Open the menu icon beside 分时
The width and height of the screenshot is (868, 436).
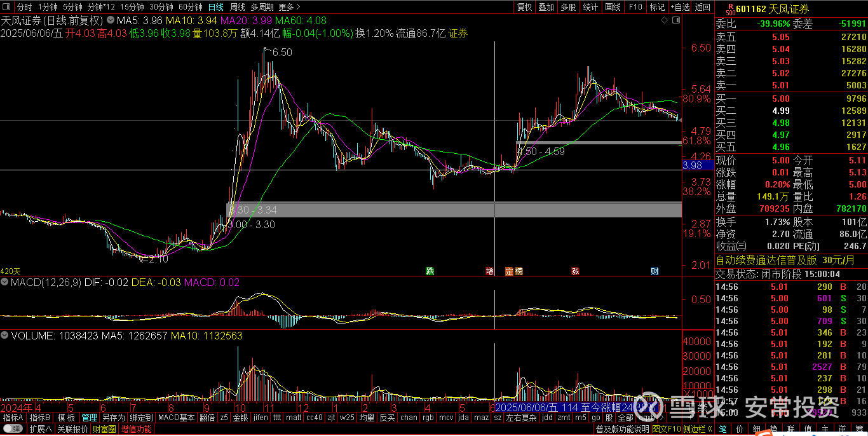click(x=7, y=7)
